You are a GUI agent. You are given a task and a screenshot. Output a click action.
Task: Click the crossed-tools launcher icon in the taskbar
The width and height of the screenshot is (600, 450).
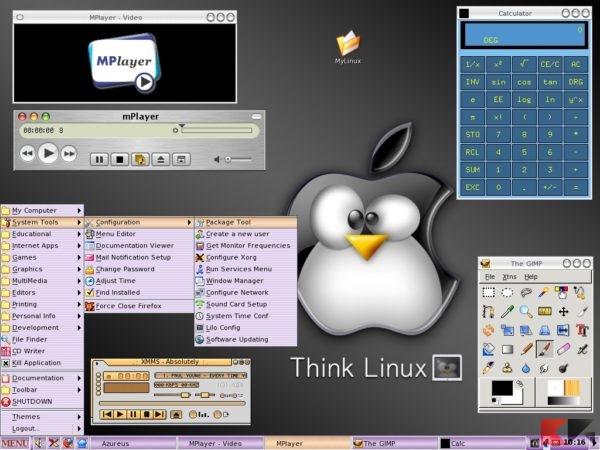click(54, 443)
